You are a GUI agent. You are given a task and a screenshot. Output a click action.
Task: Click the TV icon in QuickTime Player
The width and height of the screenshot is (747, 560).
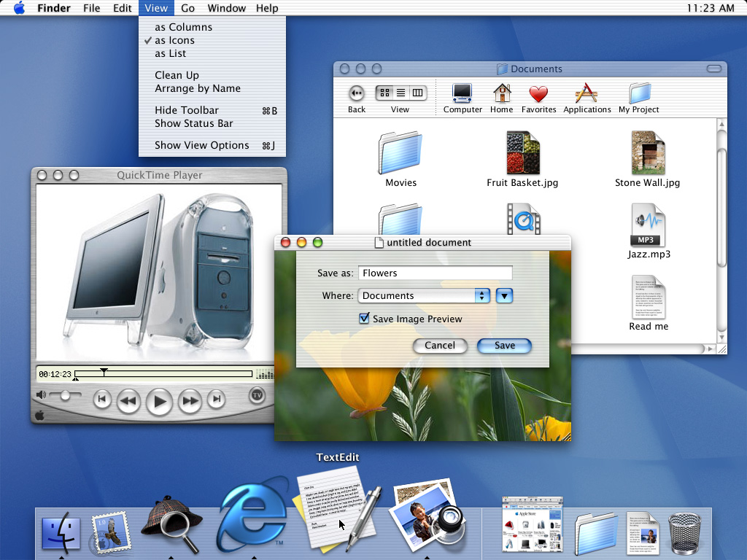coord(256,396)
